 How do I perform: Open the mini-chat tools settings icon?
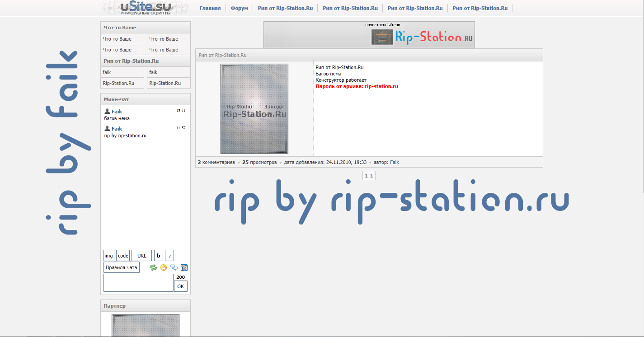click(x=184, y=267)
